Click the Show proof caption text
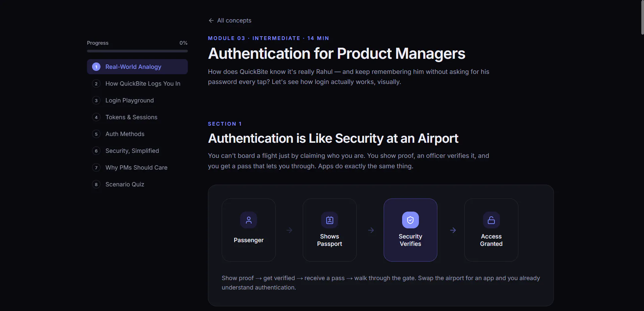 (381, 283)
